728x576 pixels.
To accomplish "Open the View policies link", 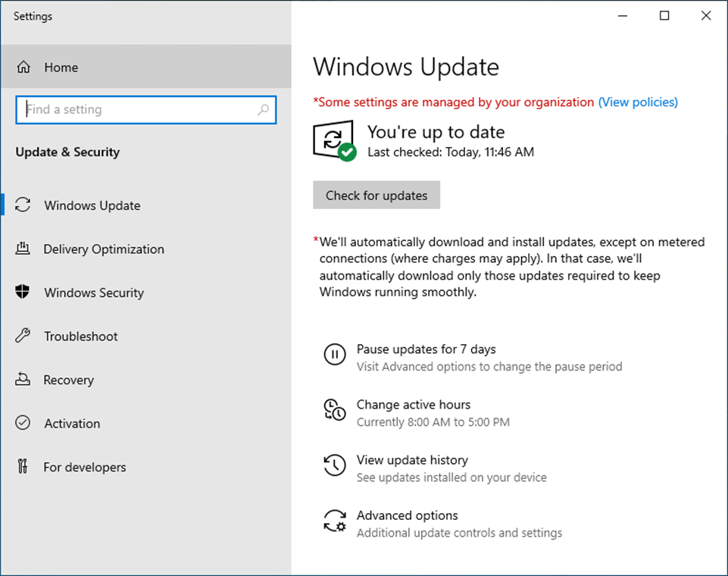I will click(638, 102).
